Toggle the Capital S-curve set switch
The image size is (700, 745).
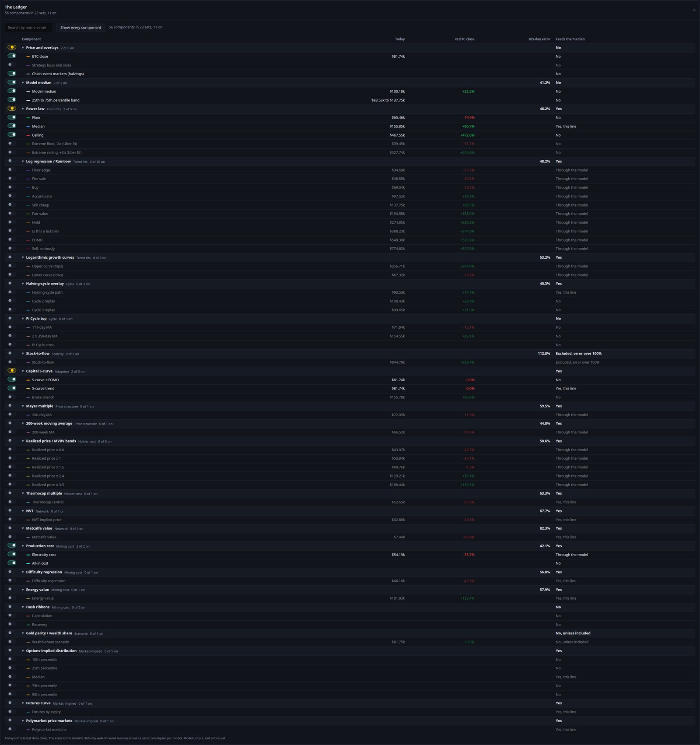tap(12, 371)
